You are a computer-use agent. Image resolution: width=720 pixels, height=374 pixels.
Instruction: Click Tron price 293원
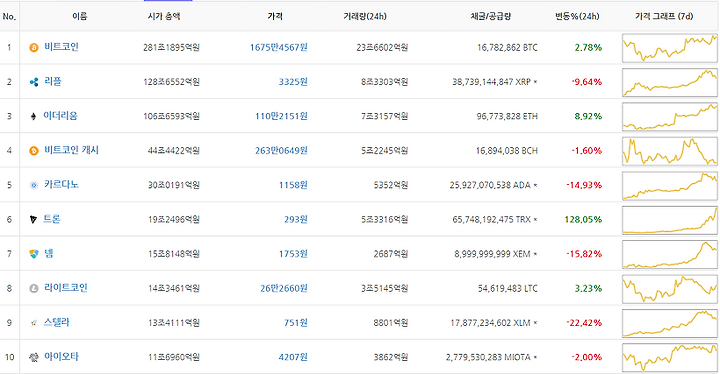pos(296,220)
